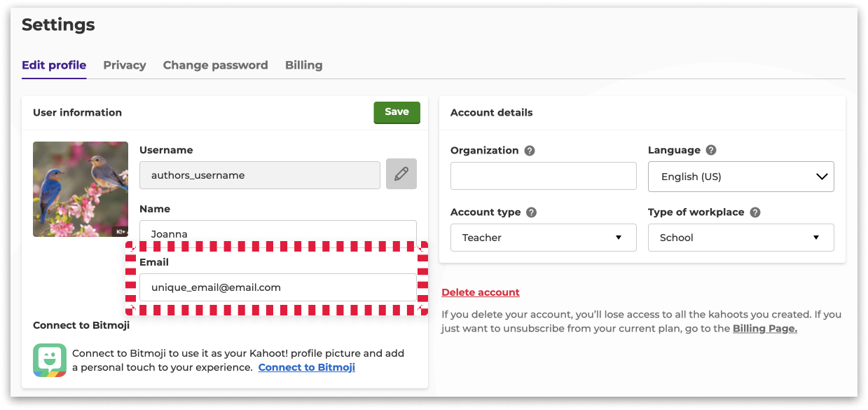Click the pencil icon to edit username
The image size is (868, 410).
(401, 174)
